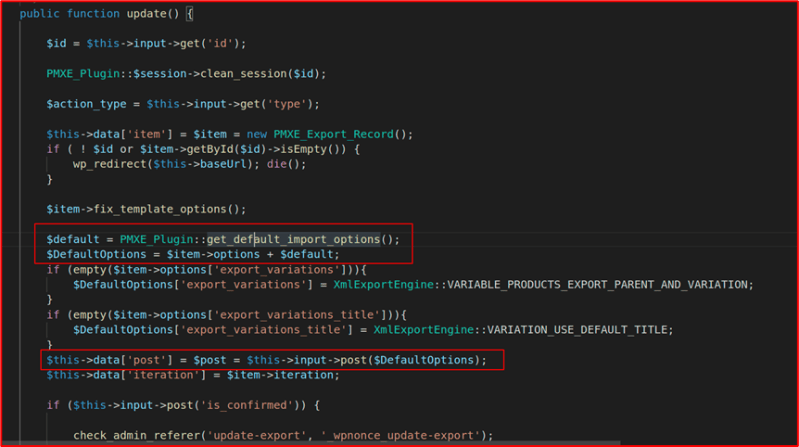799x447 pixels.
Task: Click the '_wpnonce_update-export' string argument
Action: pyautogui.click(x=400, y=436)
